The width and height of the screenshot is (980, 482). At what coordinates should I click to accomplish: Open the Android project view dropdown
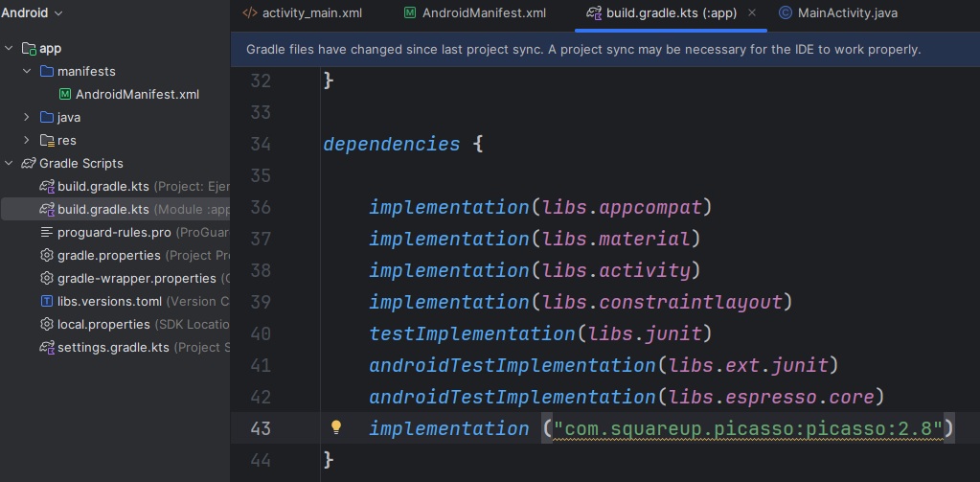(x=32, y=12)
